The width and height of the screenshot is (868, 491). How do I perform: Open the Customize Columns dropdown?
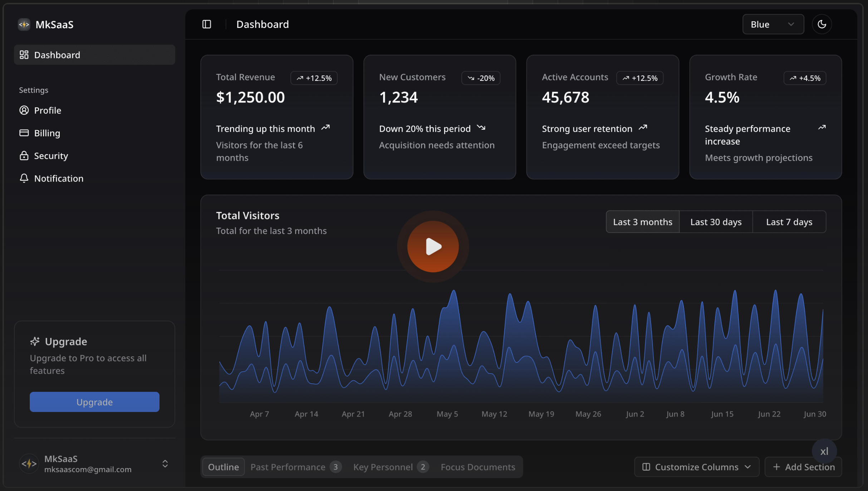click(696, 467)
